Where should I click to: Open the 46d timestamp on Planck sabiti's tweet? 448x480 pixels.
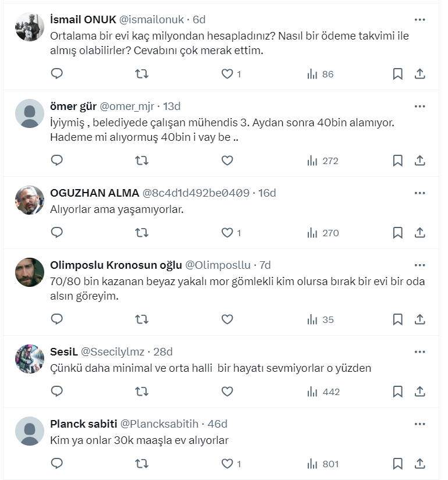[217, 424]
